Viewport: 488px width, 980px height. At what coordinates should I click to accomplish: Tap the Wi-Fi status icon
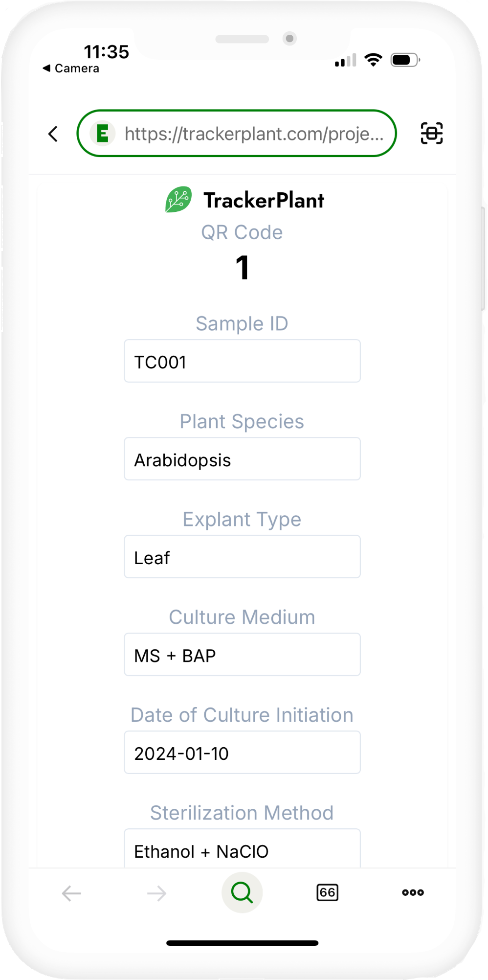[x=374, y=60]
